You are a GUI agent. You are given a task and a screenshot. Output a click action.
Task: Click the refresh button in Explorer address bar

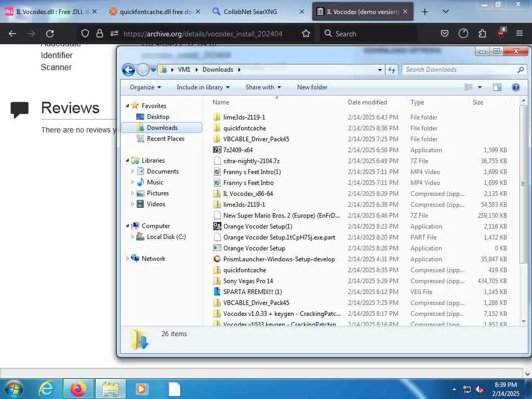pyautogui.click(x=392, y=70)
